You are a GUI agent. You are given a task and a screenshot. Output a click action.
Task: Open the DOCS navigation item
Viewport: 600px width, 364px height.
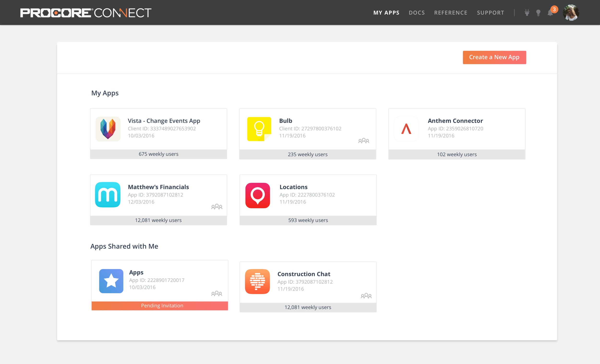click(417, 13)
